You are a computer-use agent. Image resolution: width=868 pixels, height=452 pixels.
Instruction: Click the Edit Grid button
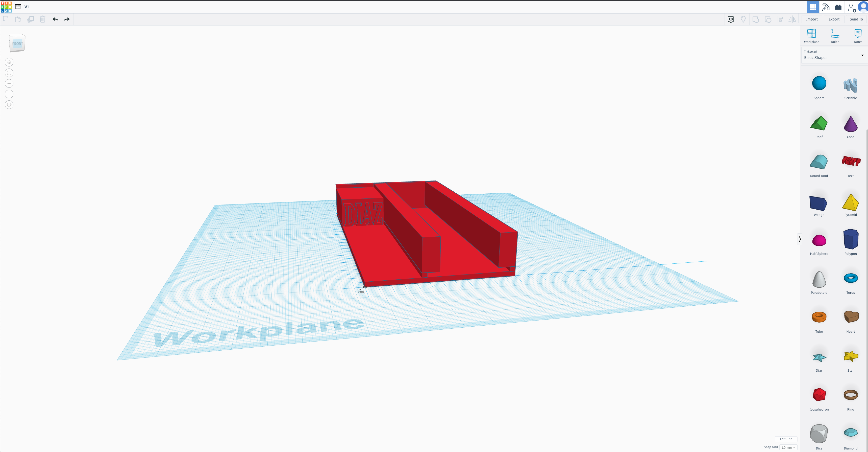click(786, 439)
